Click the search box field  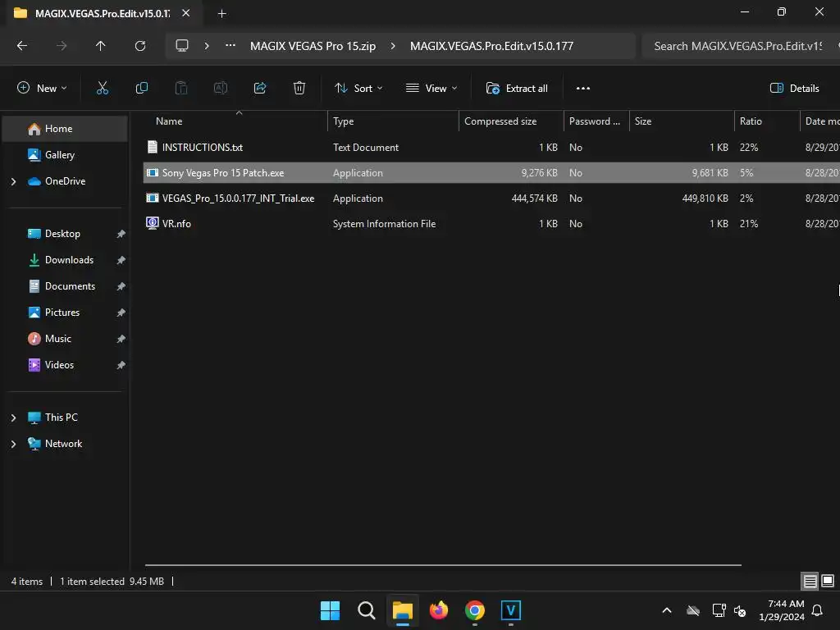741,46
